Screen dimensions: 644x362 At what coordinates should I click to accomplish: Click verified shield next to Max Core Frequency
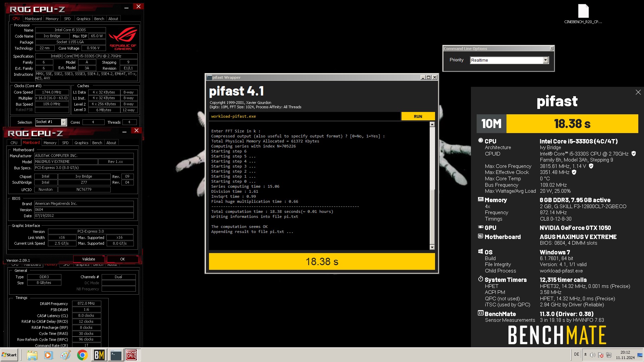click(591, 166)
